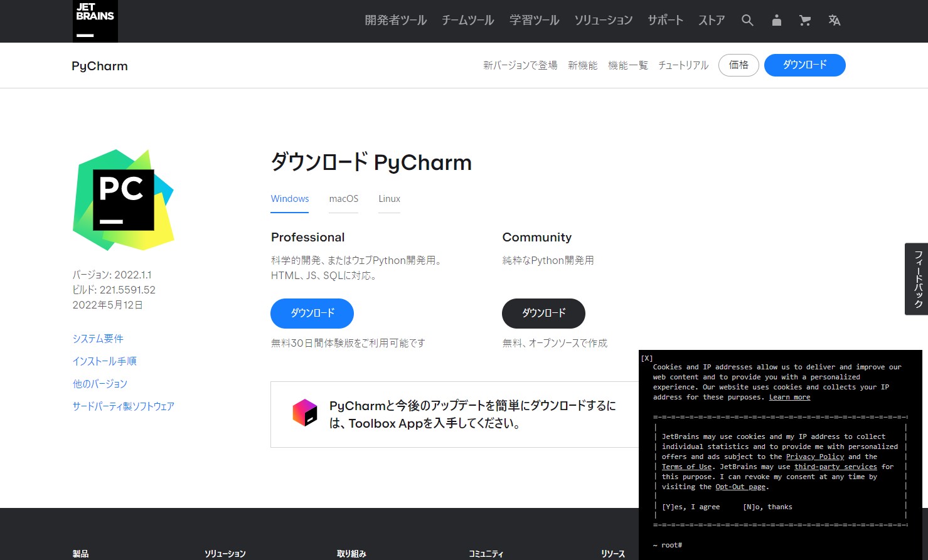Click the footer 製品 heading

tap(80, 554)
